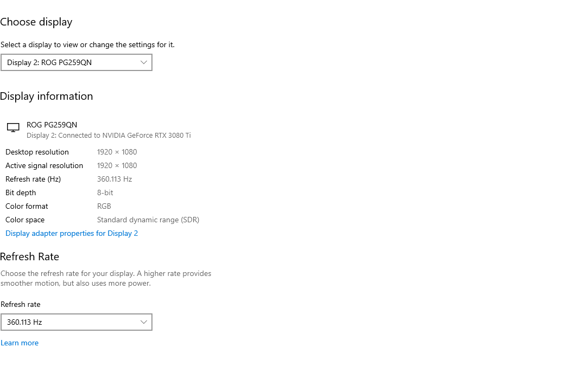Screen dimensions: 585x392
Task: Click the 360.113 Hz value under Display information
Action: pos(115,179)
